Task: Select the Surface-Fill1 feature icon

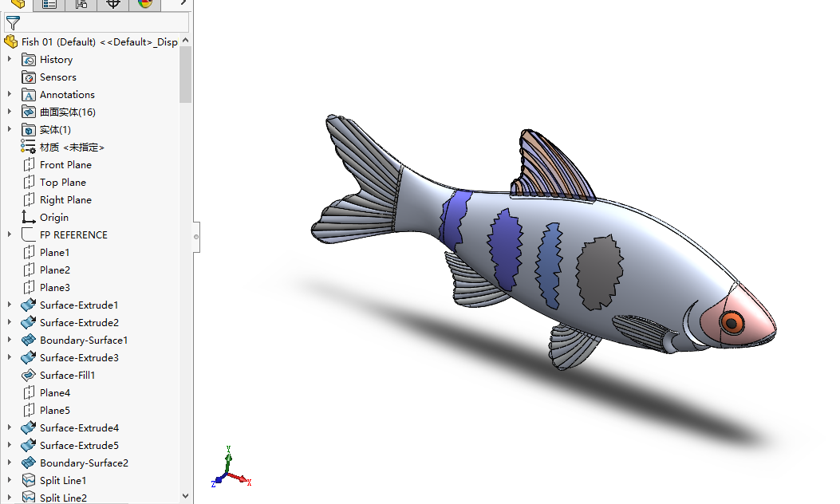Action: pos(29,375)
